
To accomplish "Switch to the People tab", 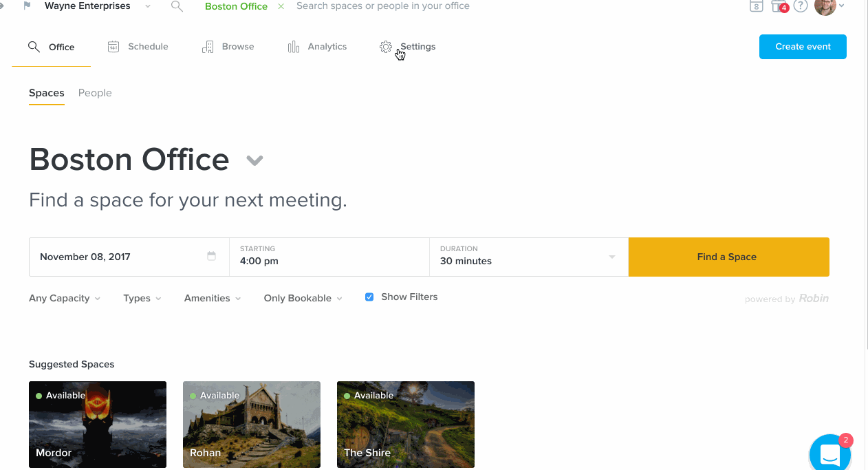I will [95, 93].
